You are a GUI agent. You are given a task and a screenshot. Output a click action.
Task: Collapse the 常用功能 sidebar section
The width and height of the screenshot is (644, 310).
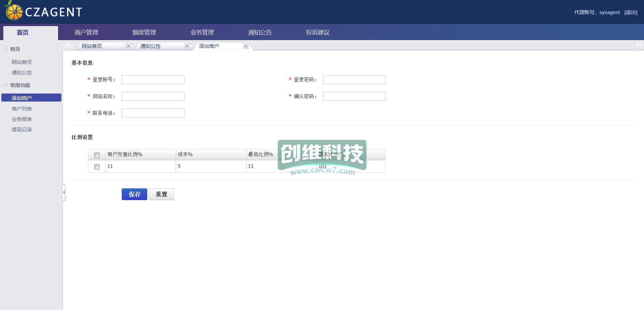click(6, 85)
